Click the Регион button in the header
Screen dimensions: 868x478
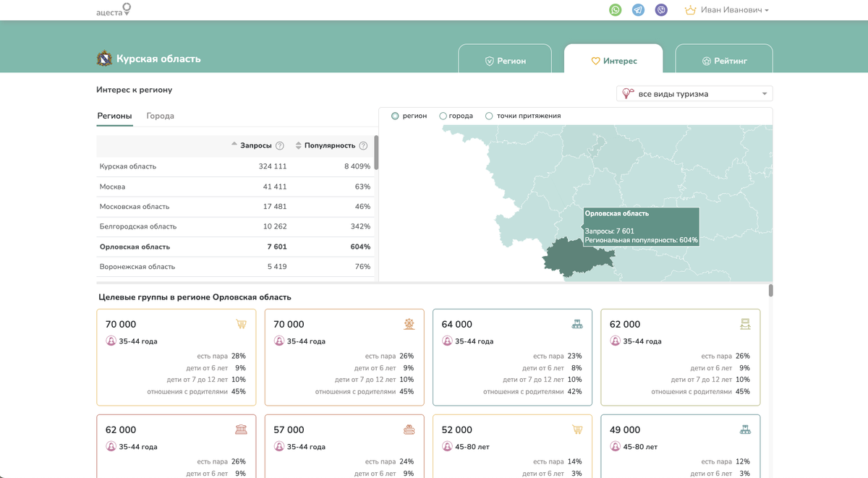click(x=506, y=60)
